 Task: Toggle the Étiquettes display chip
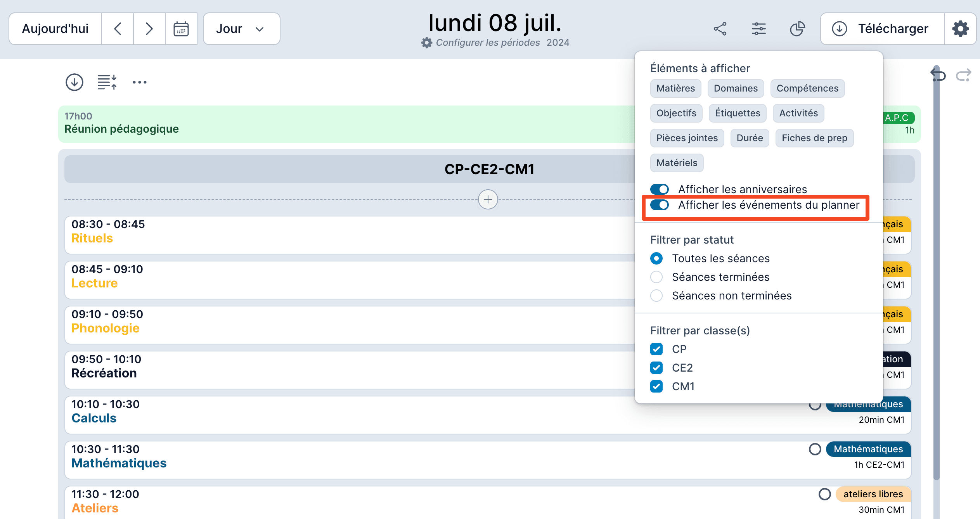[x=738, y=113]
